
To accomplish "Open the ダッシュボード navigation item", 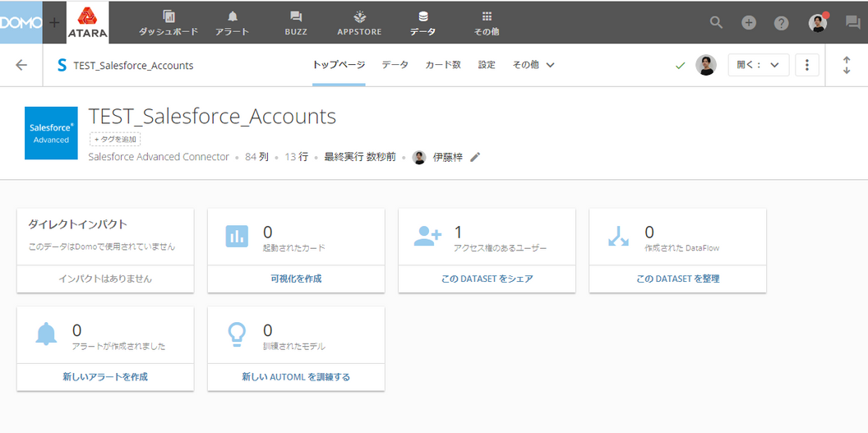I will click(169, 23).
